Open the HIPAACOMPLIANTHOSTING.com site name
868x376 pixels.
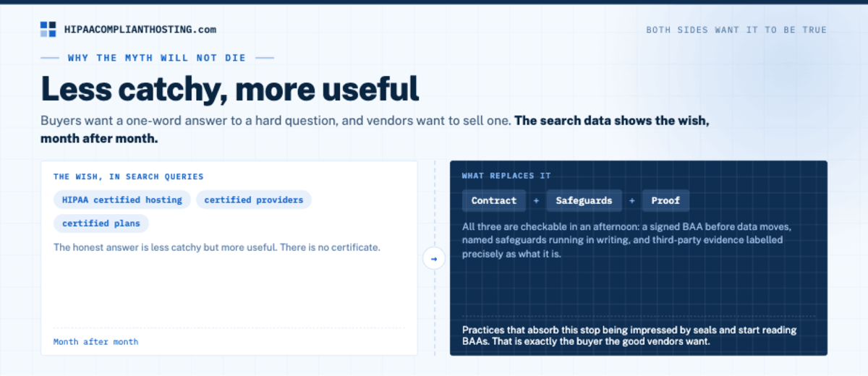(x=140, y=30)
